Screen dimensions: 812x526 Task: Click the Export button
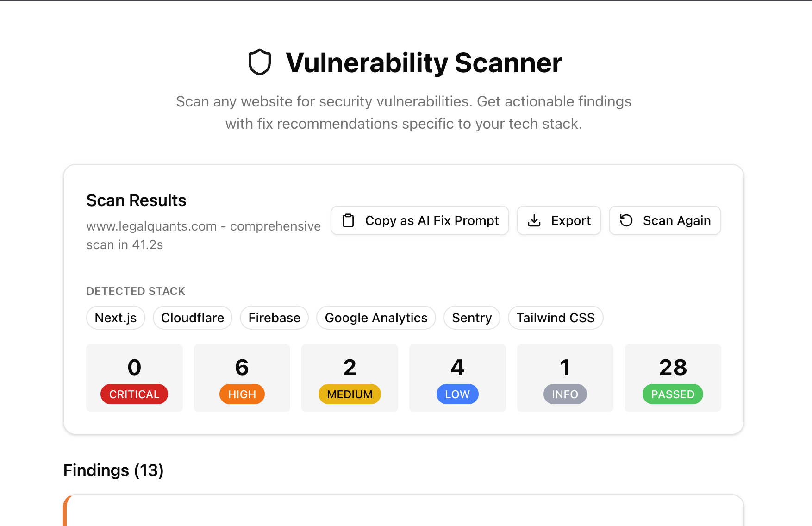tap(559, 220)
